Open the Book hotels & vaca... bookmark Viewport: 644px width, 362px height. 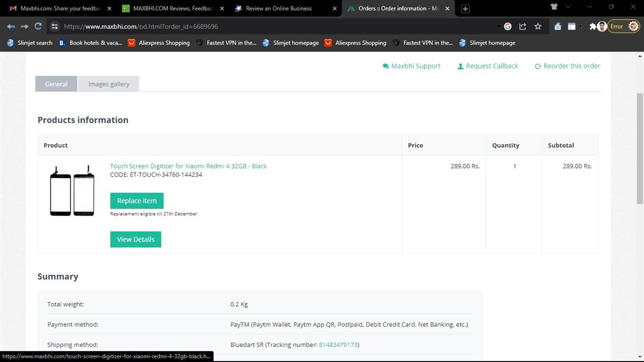pos(90,43)
